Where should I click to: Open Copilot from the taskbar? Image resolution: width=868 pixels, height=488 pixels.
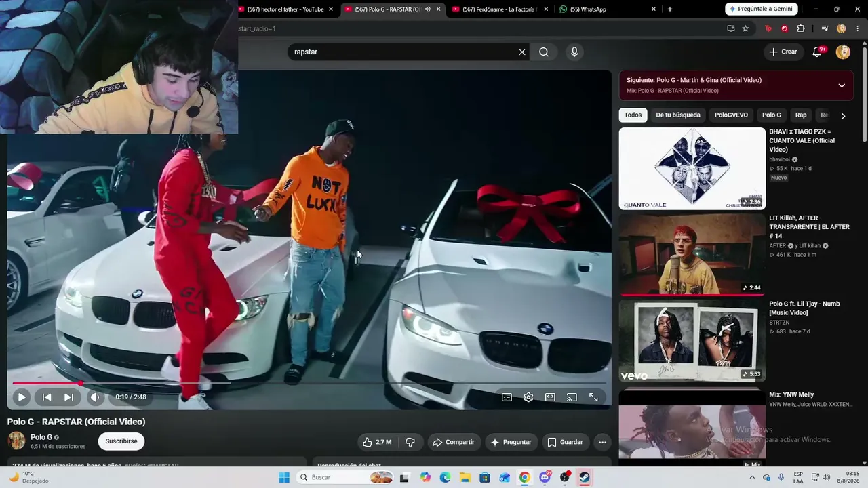pyautogui.click(x=425, y=477)
